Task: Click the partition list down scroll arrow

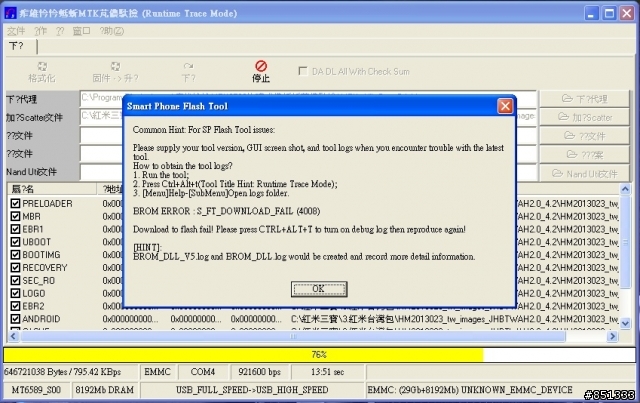Action: [x=625, y=323]
